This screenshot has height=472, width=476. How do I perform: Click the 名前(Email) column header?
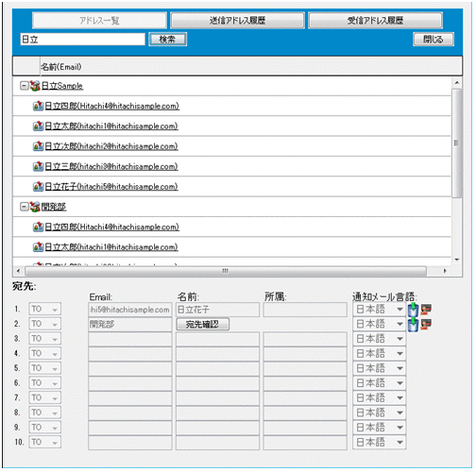click(251, 66)
